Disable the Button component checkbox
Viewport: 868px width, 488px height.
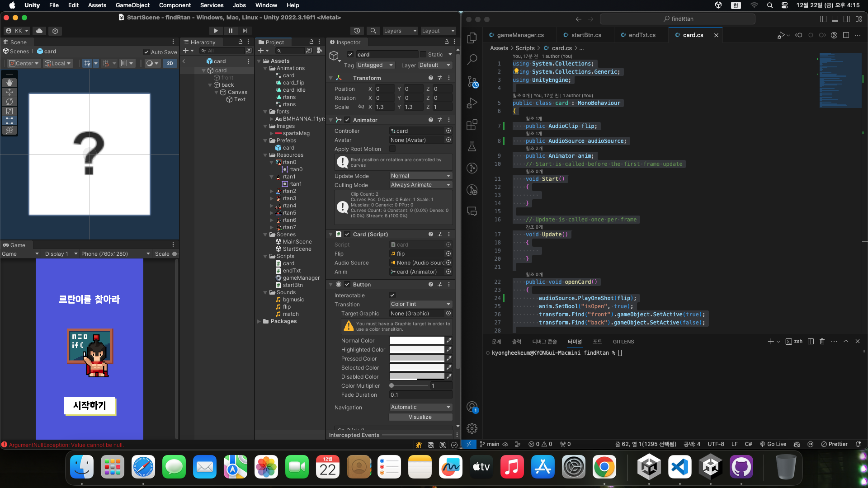[347, 284]
